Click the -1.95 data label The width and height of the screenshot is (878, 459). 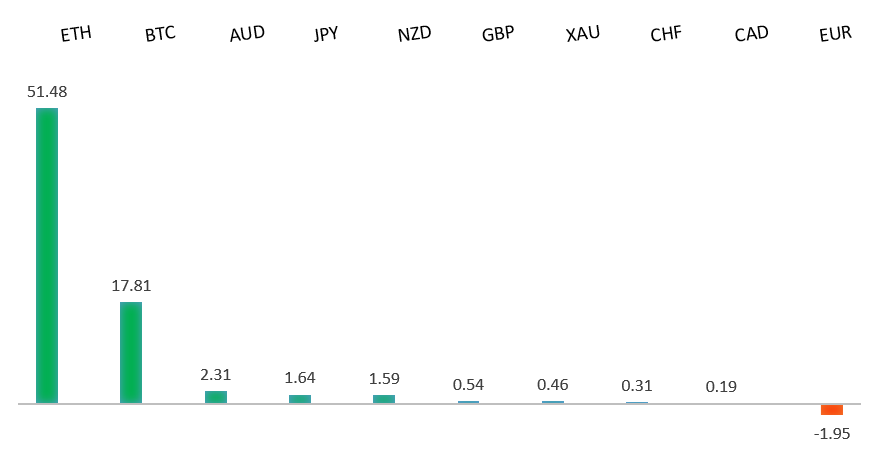pyautogui.click(x=832, y=432)
